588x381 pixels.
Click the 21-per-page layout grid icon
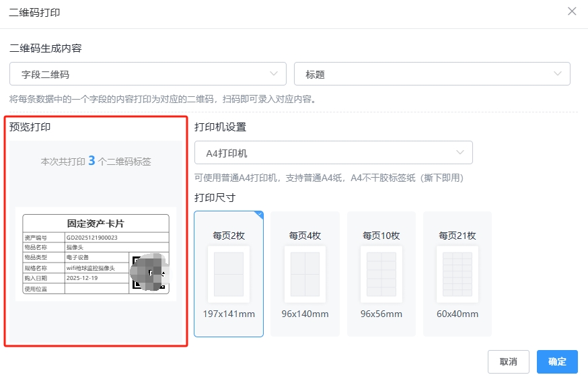point(457,274)
